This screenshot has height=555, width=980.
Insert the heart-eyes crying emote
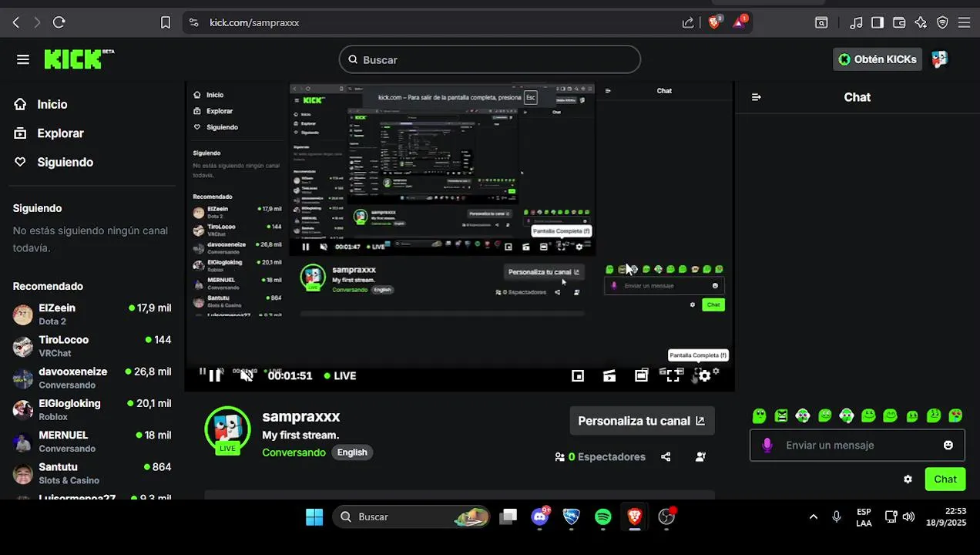pyautogui.click(x=955, y=416)
